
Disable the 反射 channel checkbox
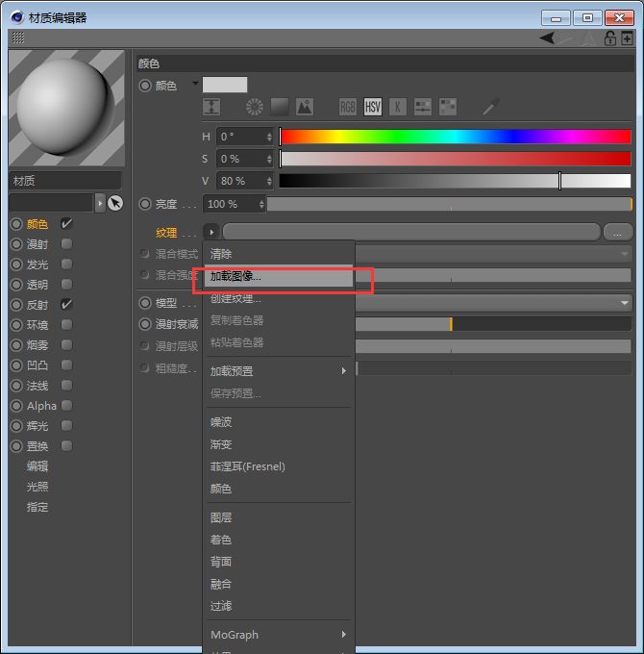(66, 305)
